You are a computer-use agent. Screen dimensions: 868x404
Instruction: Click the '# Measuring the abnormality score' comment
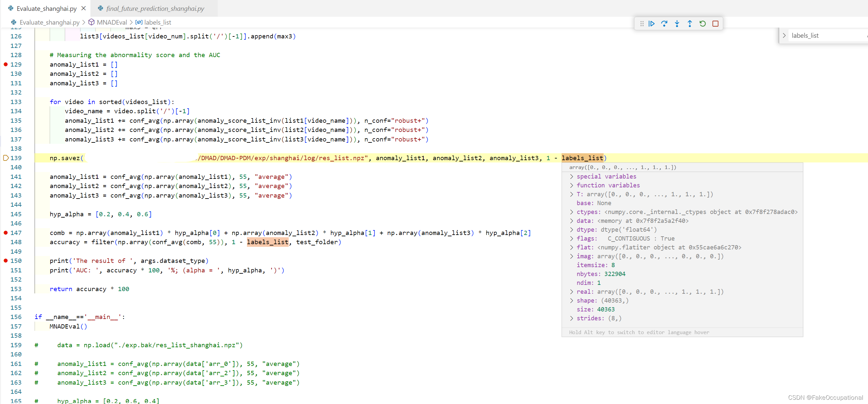pos(135,55)
